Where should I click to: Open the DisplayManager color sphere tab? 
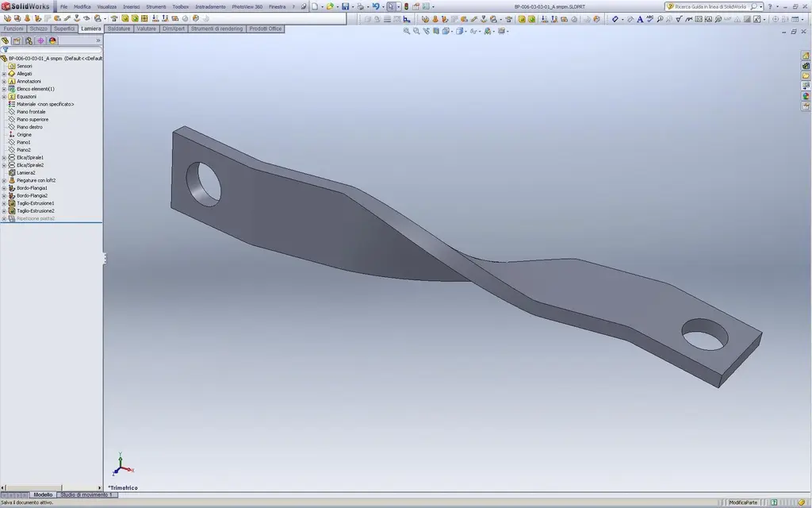(x=52, y=40)
